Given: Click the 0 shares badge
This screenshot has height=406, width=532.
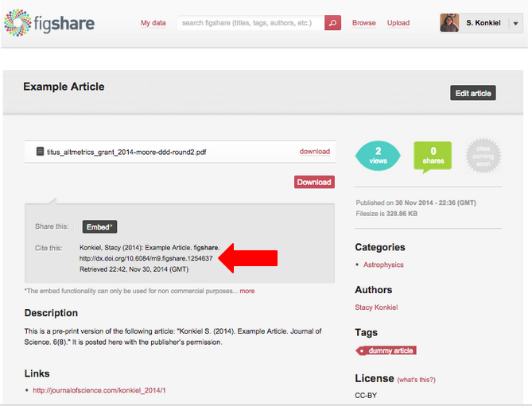Looking at the screenshot, I should [433, 155].
